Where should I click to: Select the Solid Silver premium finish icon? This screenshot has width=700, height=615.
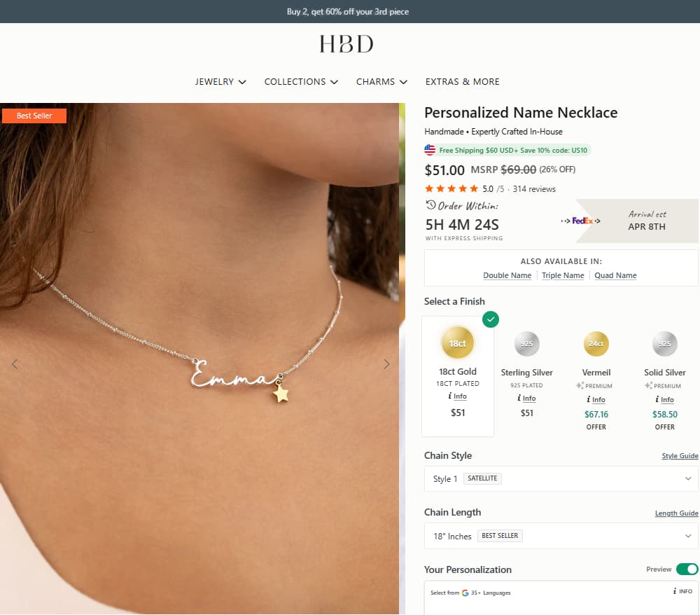click(x=664, y=343)
